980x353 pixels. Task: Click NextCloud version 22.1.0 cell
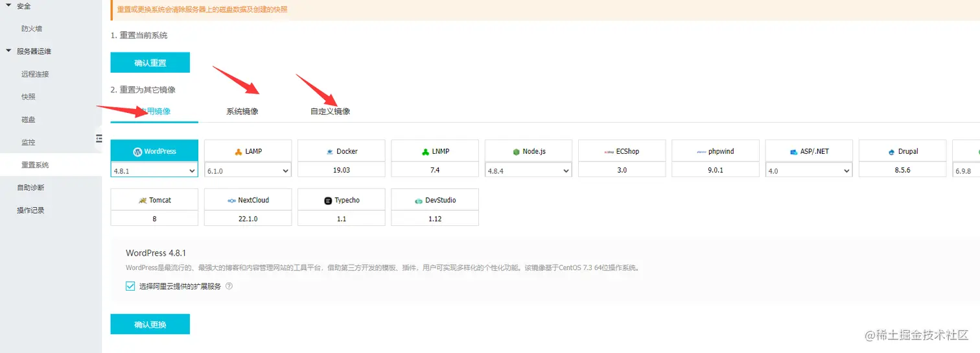pyautogui.click(x=248, y=219)
